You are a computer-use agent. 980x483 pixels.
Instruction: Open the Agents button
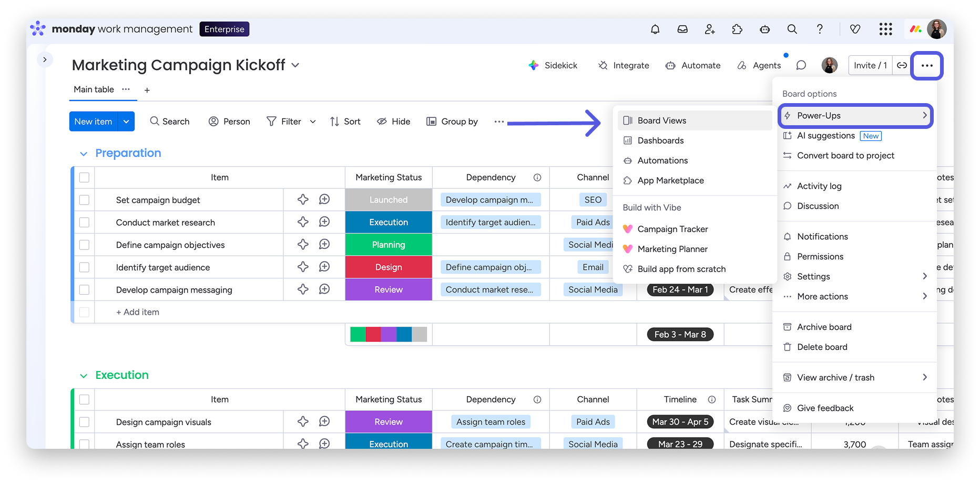(x=759, y=65)
